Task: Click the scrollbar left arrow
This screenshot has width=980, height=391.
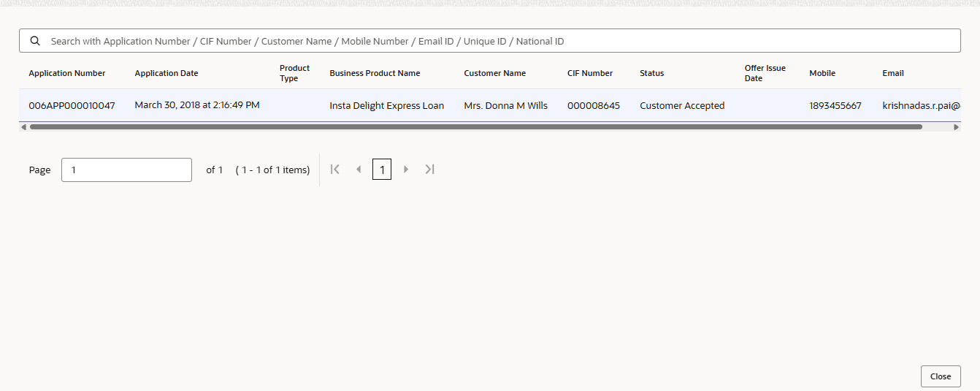Action: point(23,127)
